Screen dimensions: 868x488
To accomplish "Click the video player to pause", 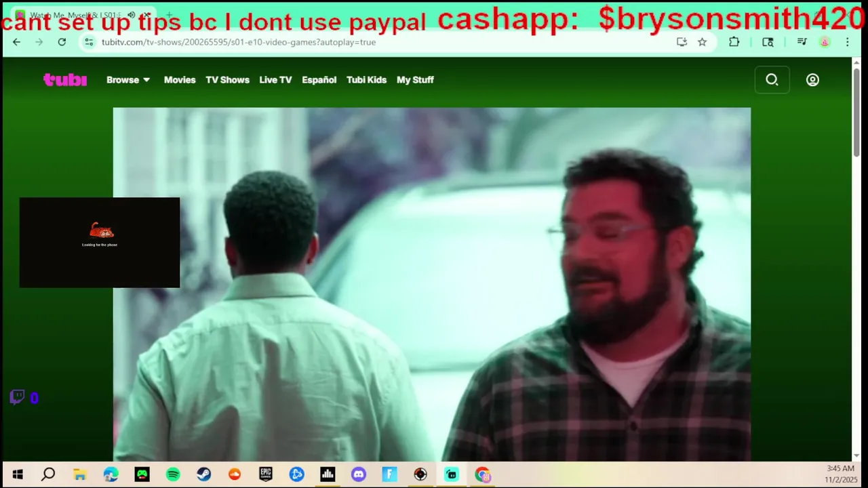I will [x=431, y=285].
